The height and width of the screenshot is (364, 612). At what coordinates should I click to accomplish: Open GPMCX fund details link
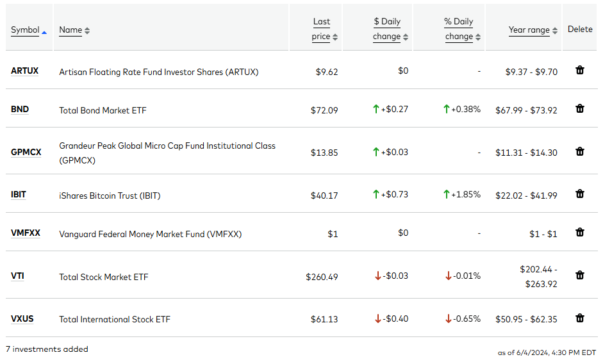pyautogui.click(x=26, y=152)
